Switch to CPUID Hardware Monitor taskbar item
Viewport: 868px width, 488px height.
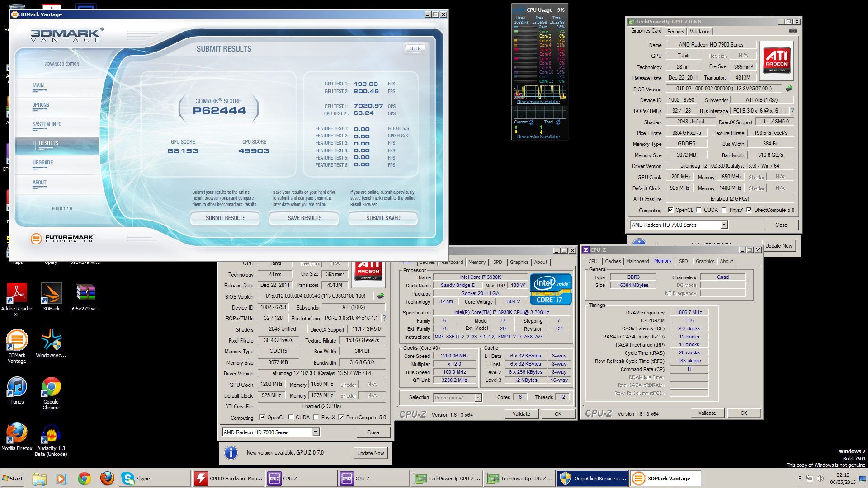(x=228, y=479)
